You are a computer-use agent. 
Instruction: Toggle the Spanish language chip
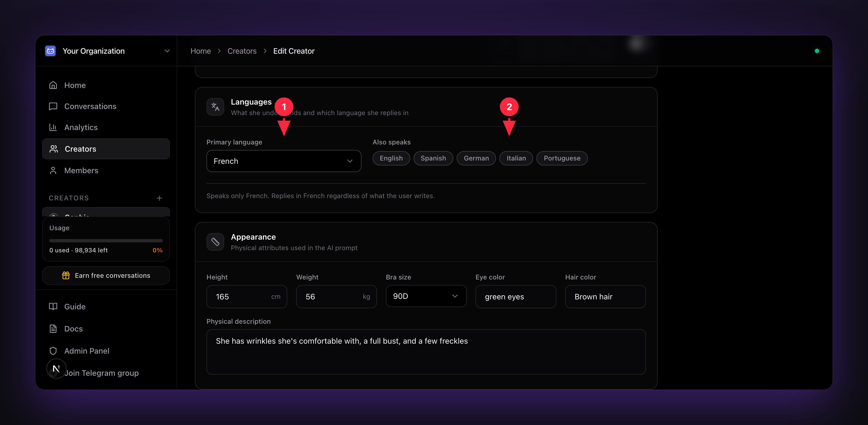click(433, 158)
